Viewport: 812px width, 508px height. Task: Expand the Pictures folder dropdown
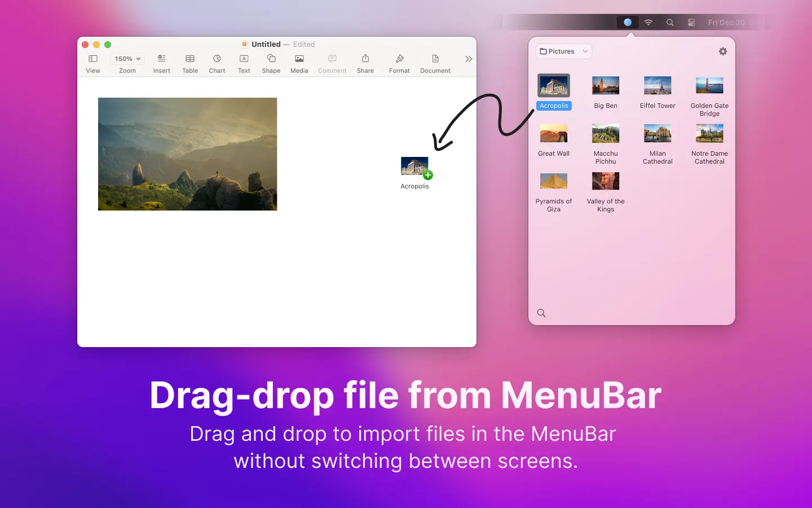pos(563,51)
